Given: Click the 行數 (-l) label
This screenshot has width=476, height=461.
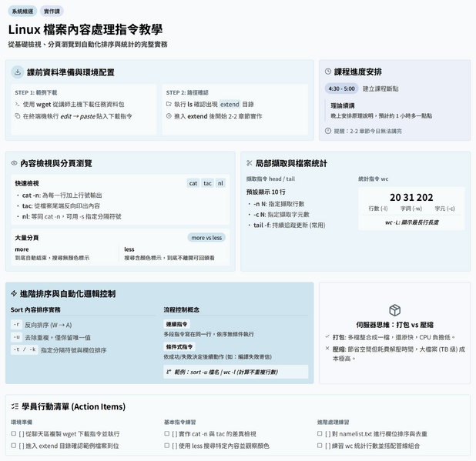Looking at the screenshot, I should pyautogui.click(x=378, y=209).
